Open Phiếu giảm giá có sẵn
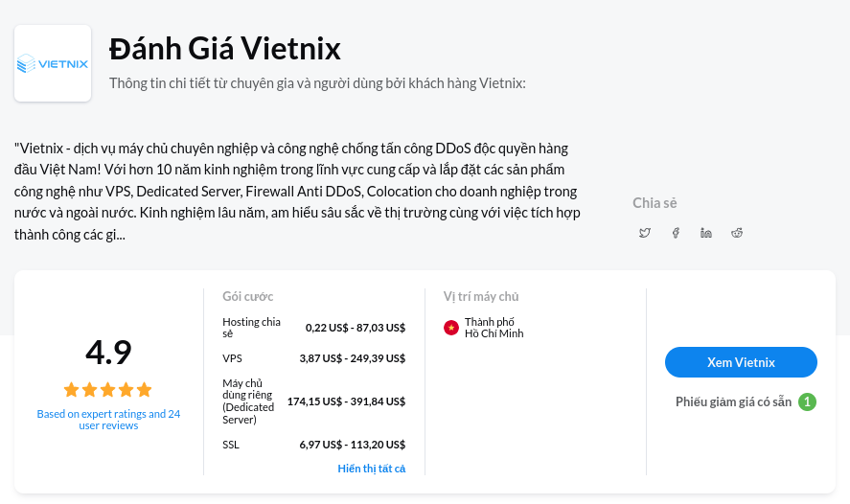 click(733, 401)
